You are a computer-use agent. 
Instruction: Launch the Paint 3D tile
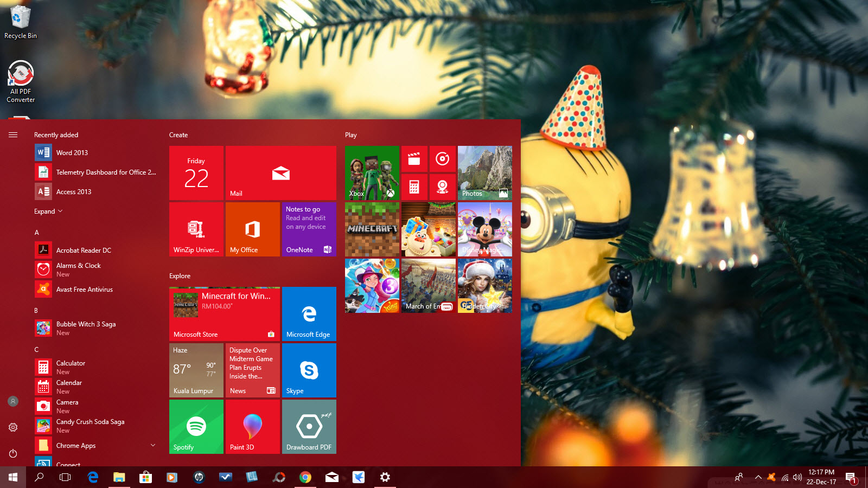(x=253, y=427)
